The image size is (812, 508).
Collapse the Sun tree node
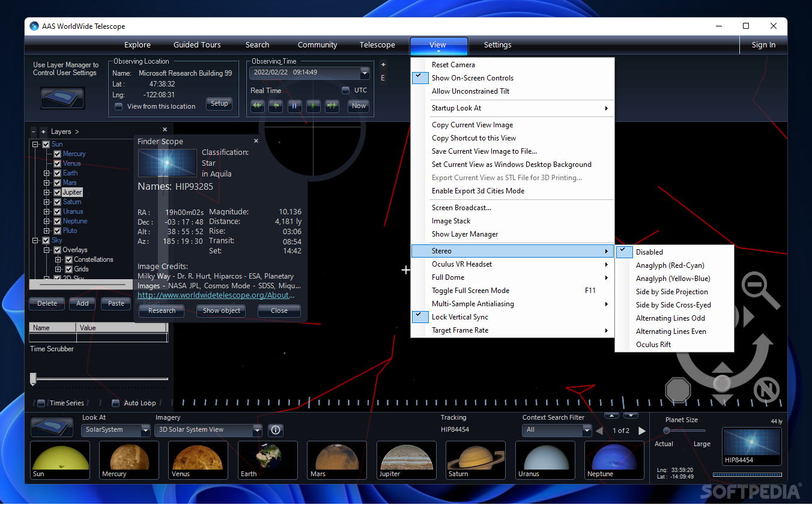point(35,144)
